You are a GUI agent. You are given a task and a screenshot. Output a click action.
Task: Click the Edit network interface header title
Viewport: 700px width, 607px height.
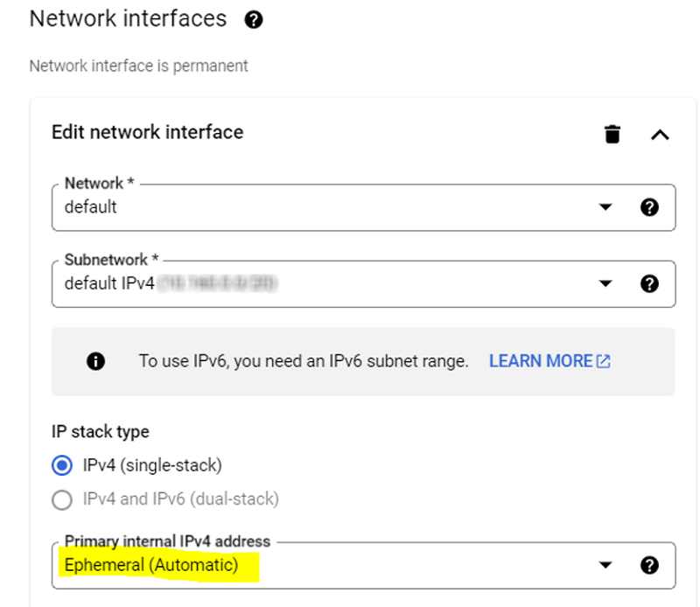click(x=147, y=132)
